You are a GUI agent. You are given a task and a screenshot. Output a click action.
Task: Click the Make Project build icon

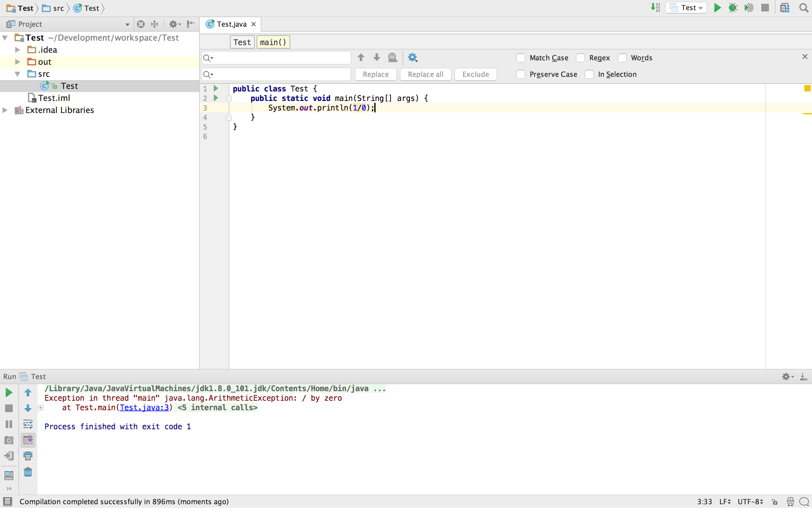coord(656,8)
